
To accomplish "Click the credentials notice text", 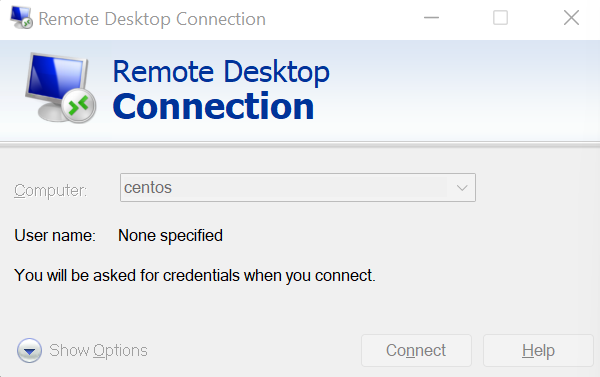I will coord(195,276).
